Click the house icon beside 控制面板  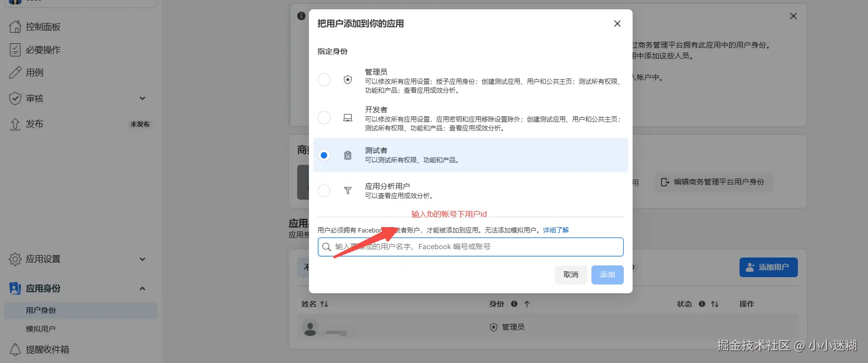(15, 26)
